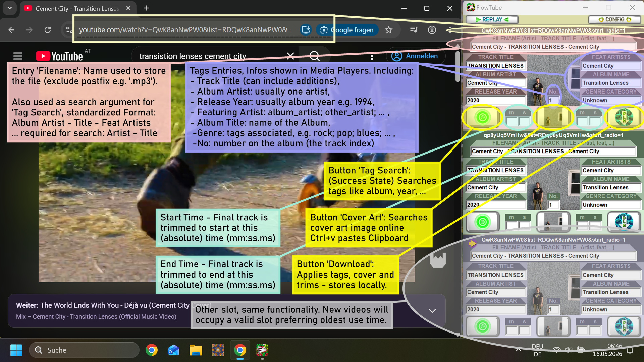
Task: Select the Cement City - Transition Lenses tab
Action: click(78, 8)
